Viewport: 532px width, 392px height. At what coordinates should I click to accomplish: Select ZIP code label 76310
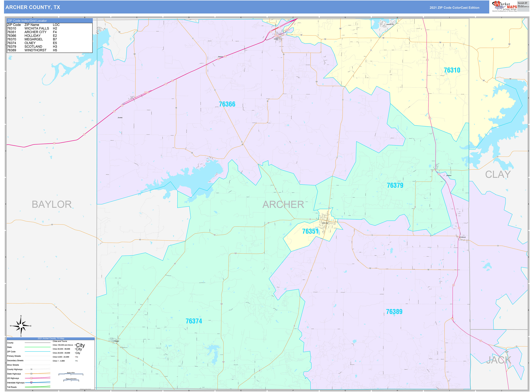click(452, 70)
